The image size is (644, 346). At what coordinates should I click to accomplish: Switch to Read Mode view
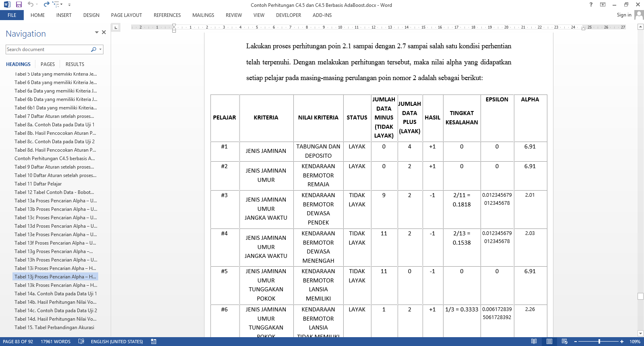pyautogui.click(x=534, y=342)
